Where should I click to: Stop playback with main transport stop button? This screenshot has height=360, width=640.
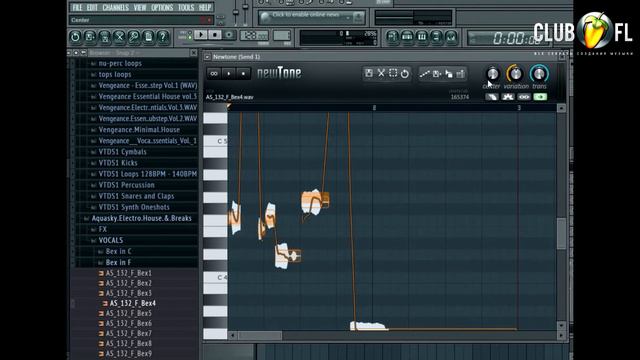[x=215, y=35]
